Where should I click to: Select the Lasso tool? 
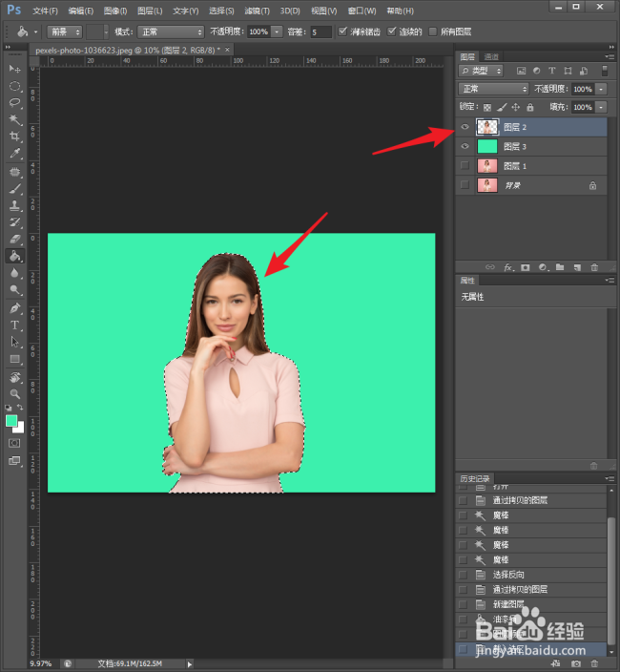(15, 103)
